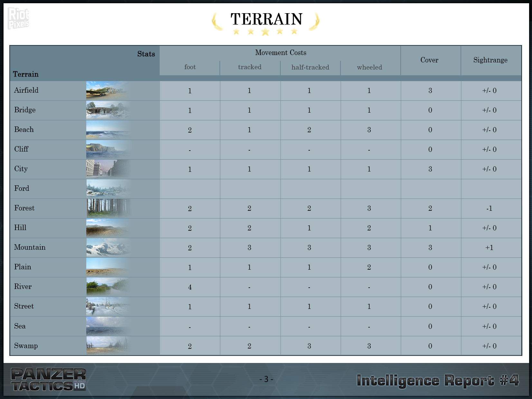Select the wheeled sub-column header
This screenshot has width=532, height=399.
click(369, 67)
